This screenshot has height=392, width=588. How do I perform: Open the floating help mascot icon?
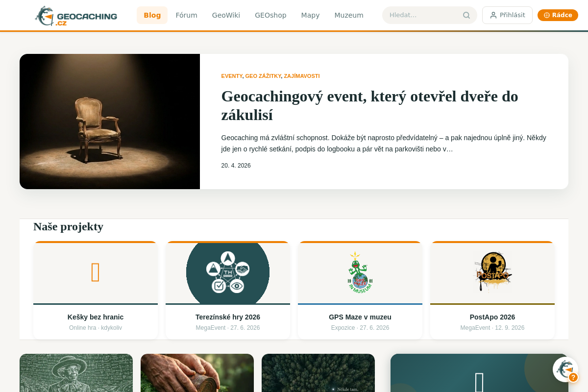click(x=565, y=369)
